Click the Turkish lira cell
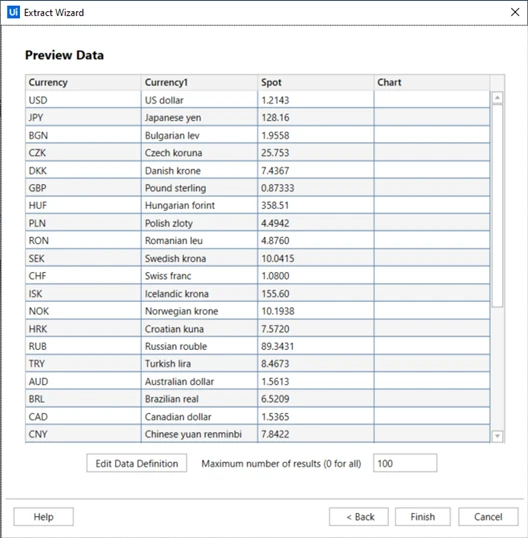The image size is (528, 538). coord(199,364)
